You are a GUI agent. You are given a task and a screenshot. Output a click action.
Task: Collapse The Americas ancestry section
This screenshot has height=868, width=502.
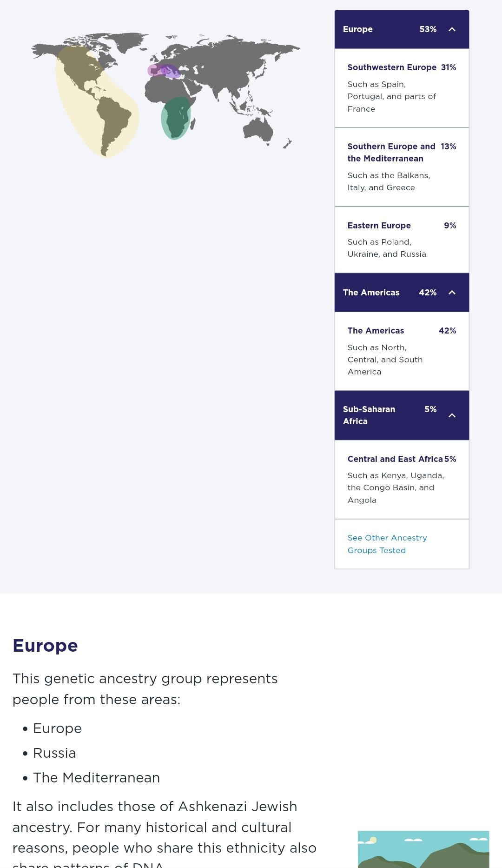(x=452, y=292)
